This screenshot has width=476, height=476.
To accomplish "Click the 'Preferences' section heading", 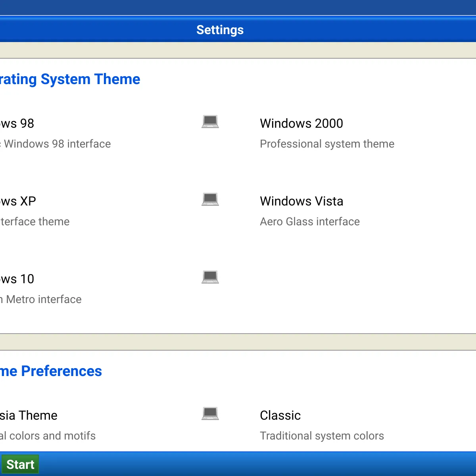I will [61, 371].
